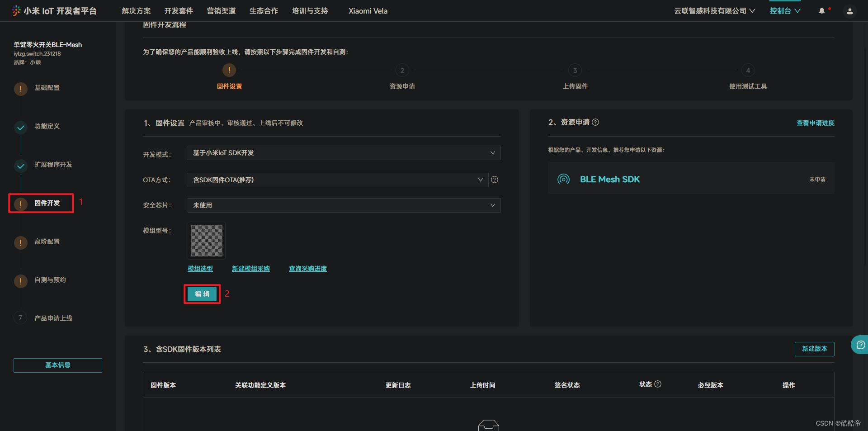This screenshot has height=431, width=868.
Task: Open the Xiaomi Vela menu item
Action: tap(368, 11)
